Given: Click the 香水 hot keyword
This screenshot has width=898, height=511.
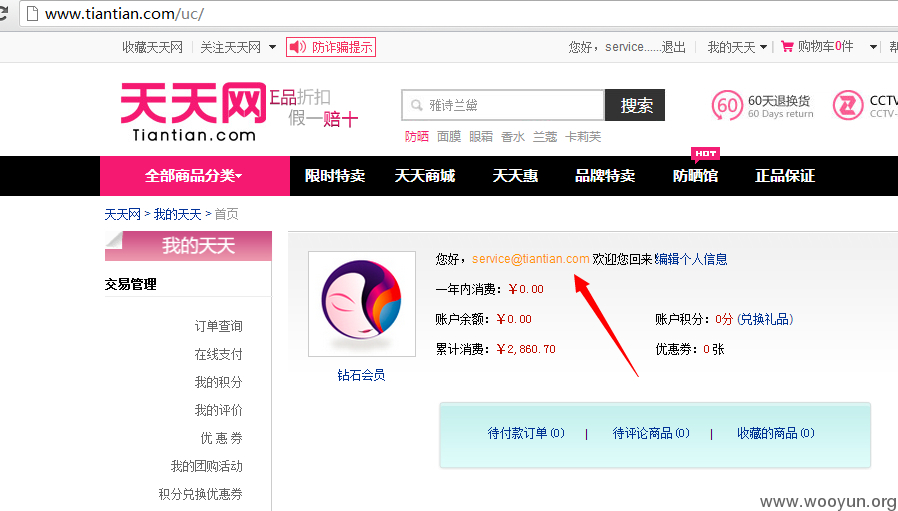Looking at the screenshot, I should 513,137.
